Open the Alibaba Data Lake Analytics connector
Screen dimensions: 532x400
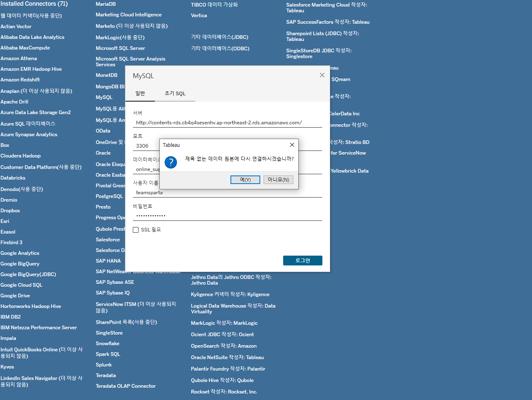click(32, 37)
